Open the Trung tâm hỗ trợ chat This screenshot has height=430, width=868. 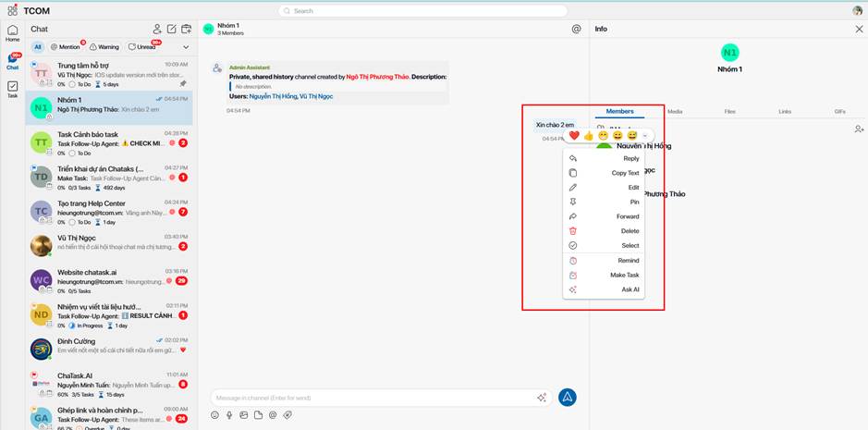(x=111, y=74)
